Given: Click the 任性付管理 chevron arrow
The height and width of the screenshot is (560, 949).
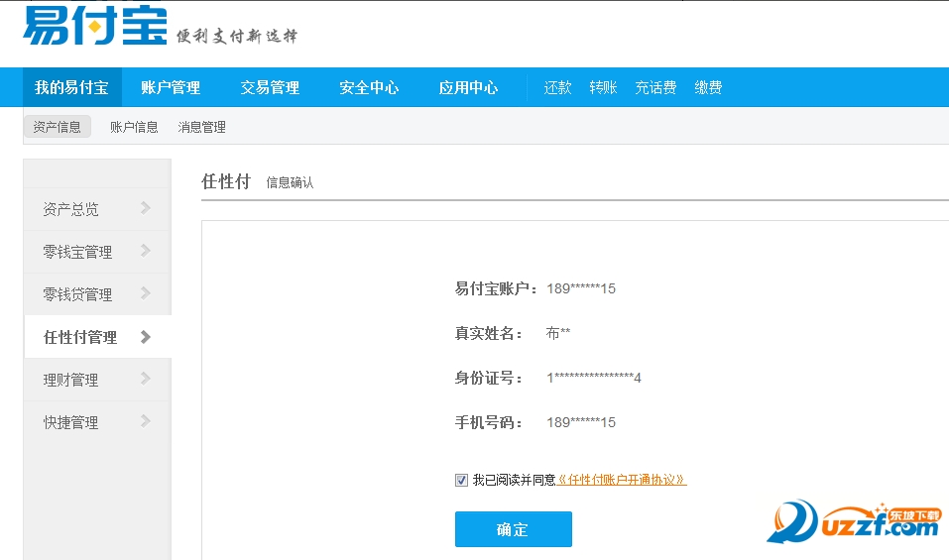Looking at the screenshot, I should [145, 337].
